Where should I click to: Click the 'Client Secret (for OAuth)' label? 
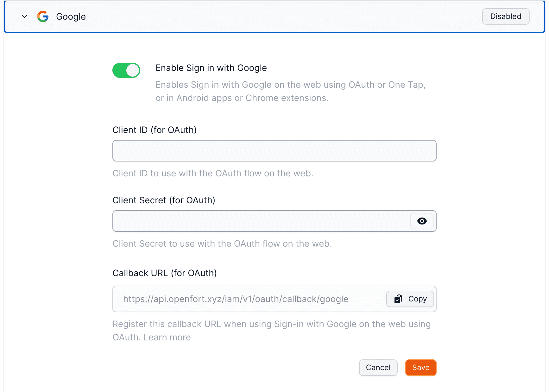(164, 200)
